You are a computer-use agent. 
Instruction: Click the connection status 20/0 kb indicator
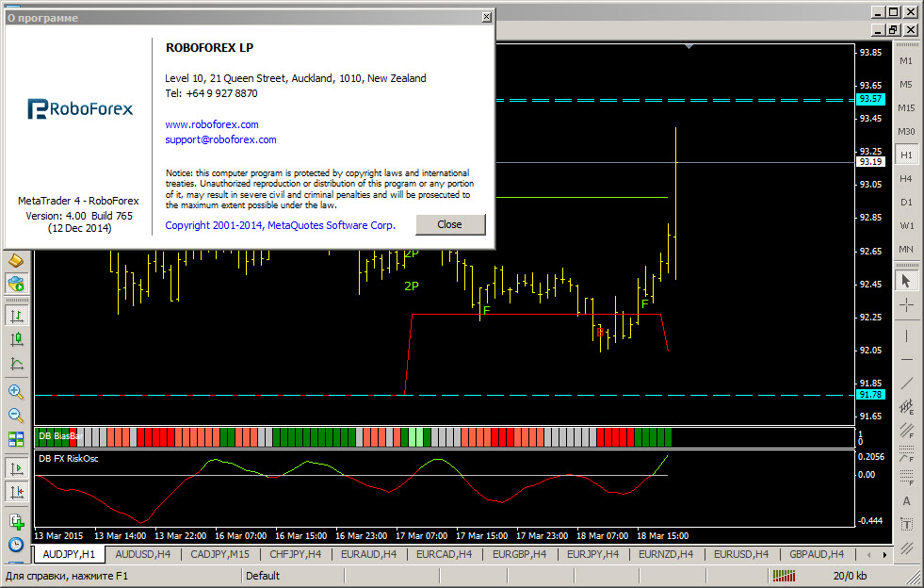point(850,576)
